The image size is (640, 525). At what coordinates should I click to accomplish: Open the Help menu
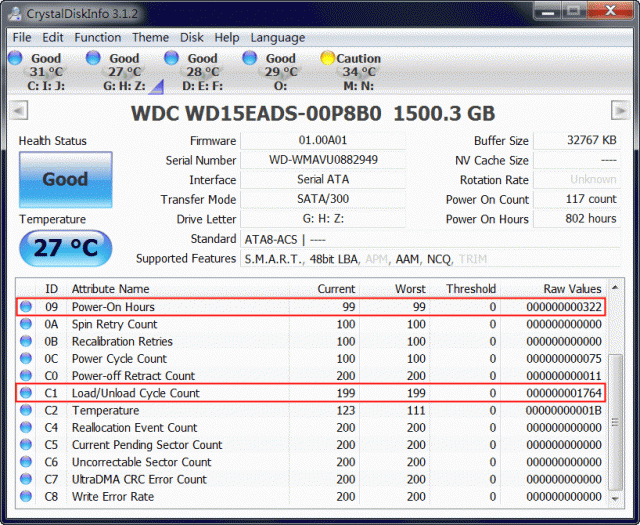coord(227,38)
